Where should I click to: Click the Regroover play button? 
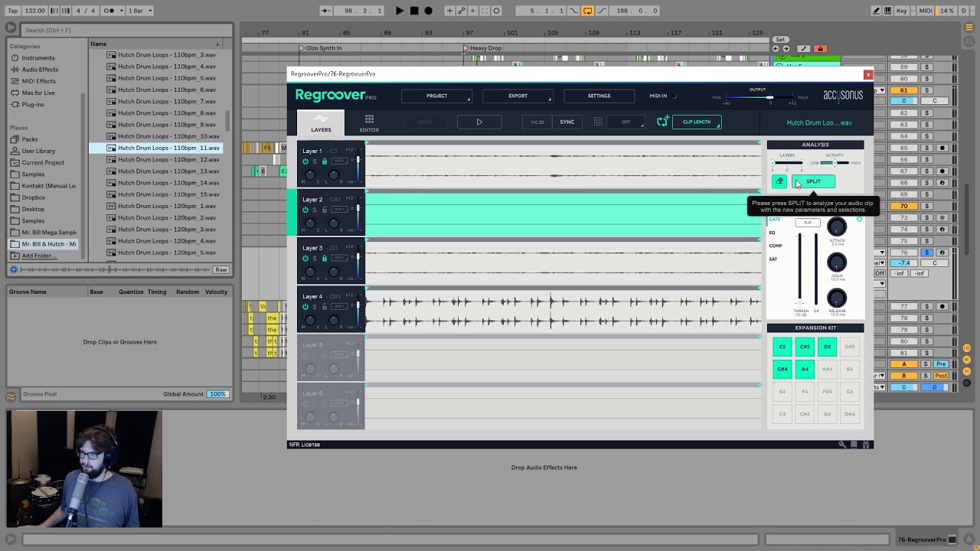coord(479,122)
